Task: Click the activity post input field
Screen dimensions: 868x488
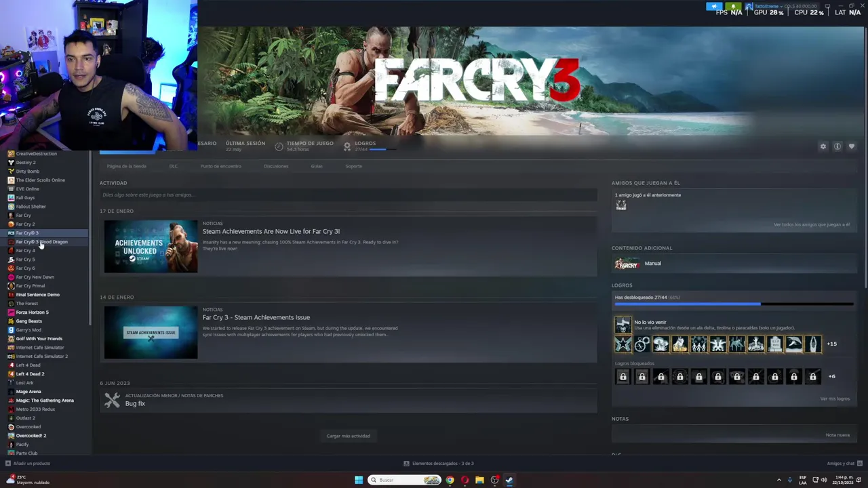Action: [348, 195]
